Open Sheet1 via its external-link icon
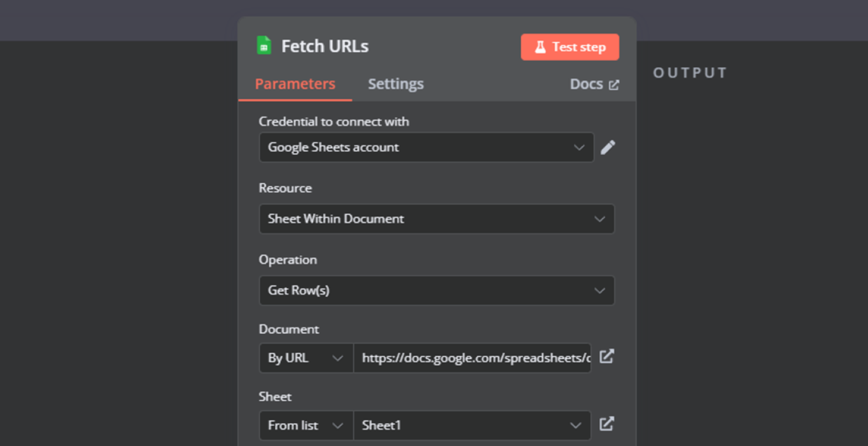868x446 pixels. (606, 424)
